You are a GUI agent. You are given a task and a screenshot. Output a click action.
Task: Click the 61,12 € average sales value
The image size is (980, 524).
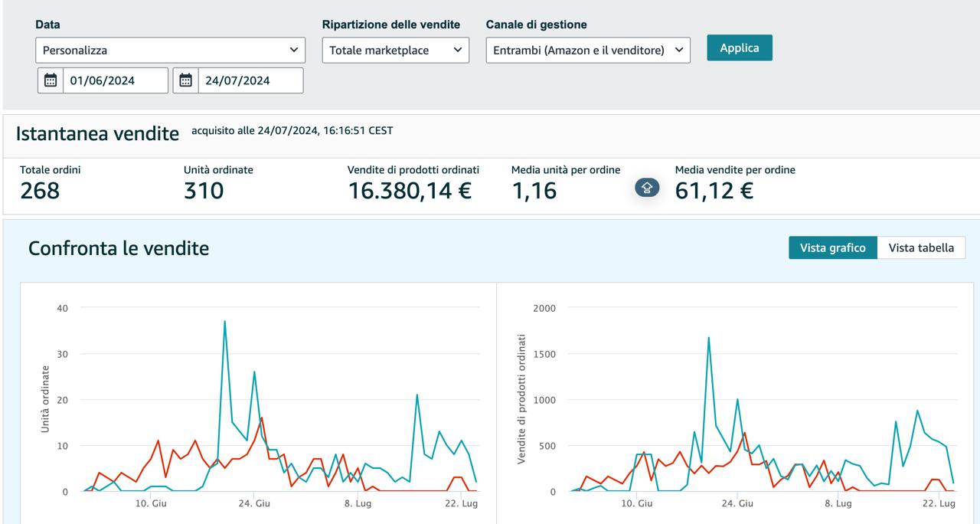pos(714,190)
